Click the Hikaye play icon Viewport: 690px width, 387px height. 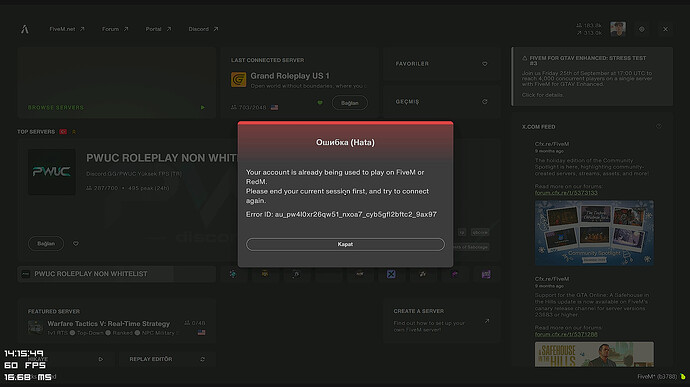tap(101, 359)
